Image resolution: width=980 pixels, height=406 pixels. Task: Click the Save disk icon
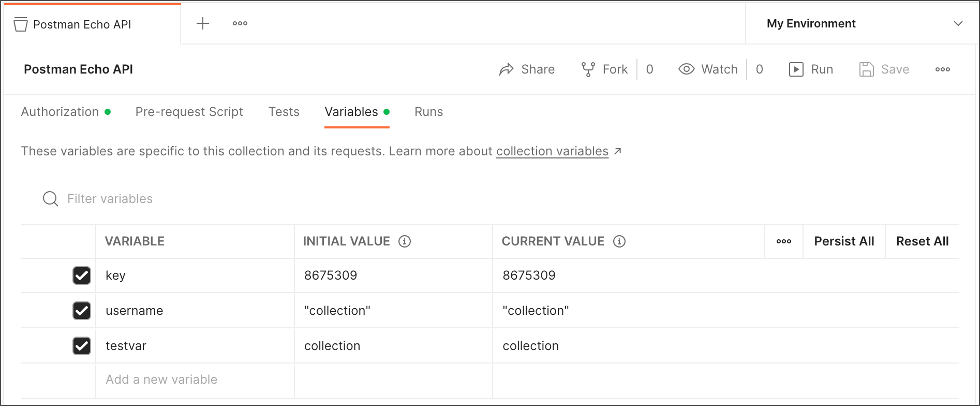click(x=867, y=69)
